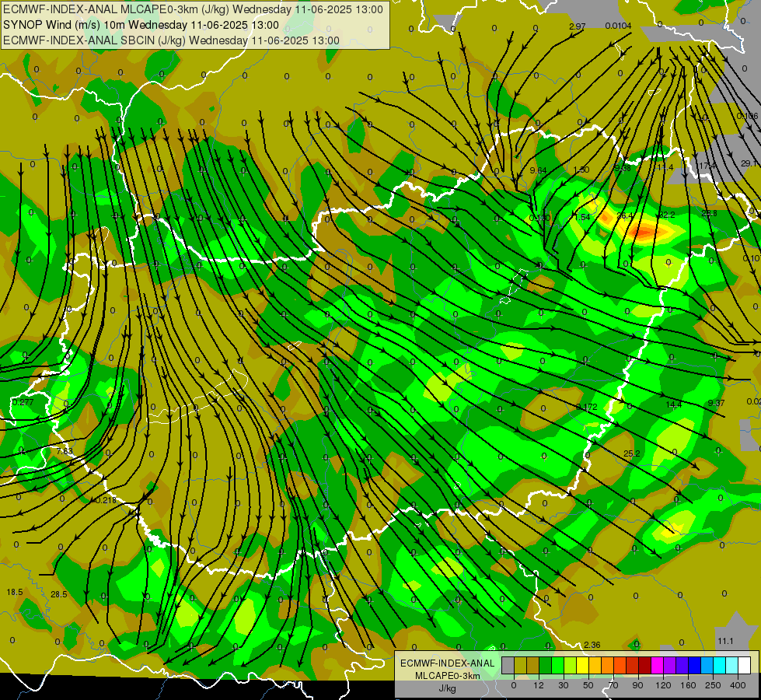Viewport: 761px width, 700px height.
Task: Click the legend tick label 50
Action: (588, 685)
